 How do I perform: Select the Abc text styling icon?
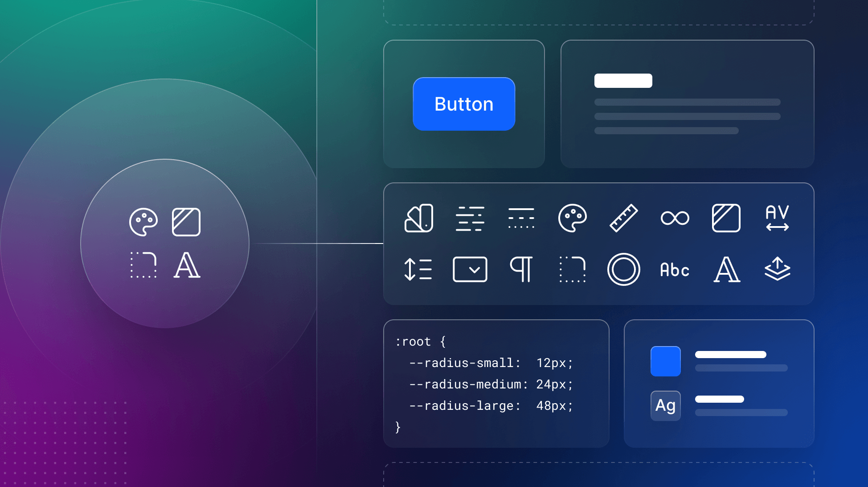tap(675, 269)
